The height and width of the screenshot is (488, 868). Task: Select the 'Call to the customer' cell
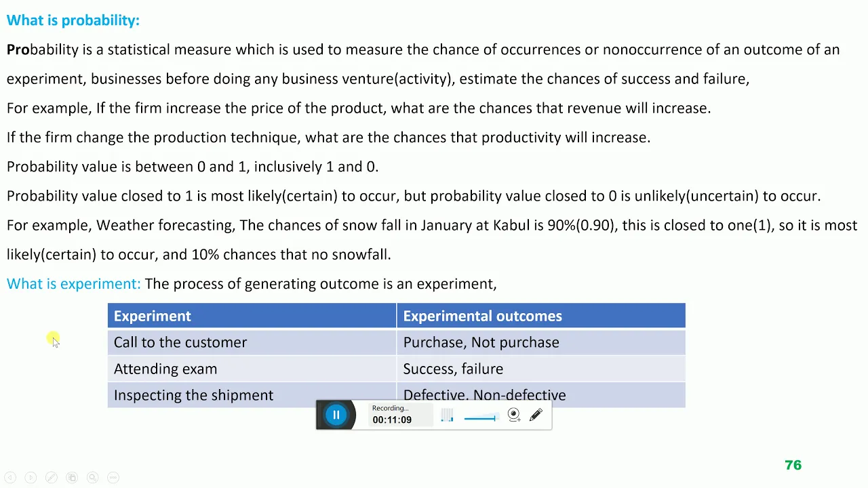point(252,342)
